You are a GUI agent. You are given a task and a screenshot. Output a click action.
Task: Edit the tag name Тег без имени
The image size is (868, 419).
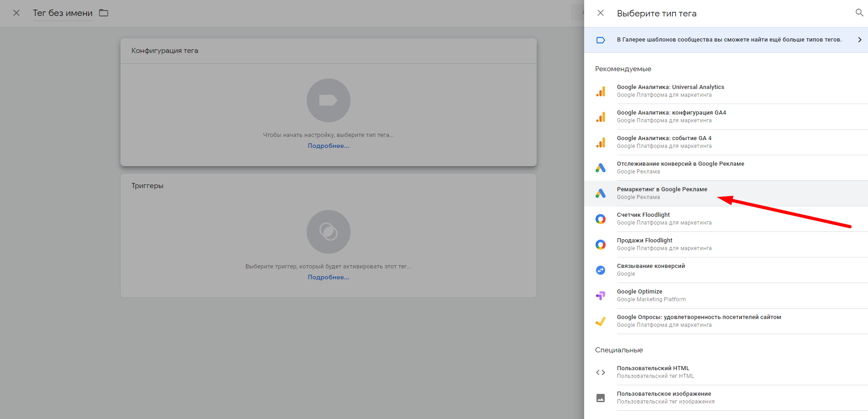tap(63, 13)
